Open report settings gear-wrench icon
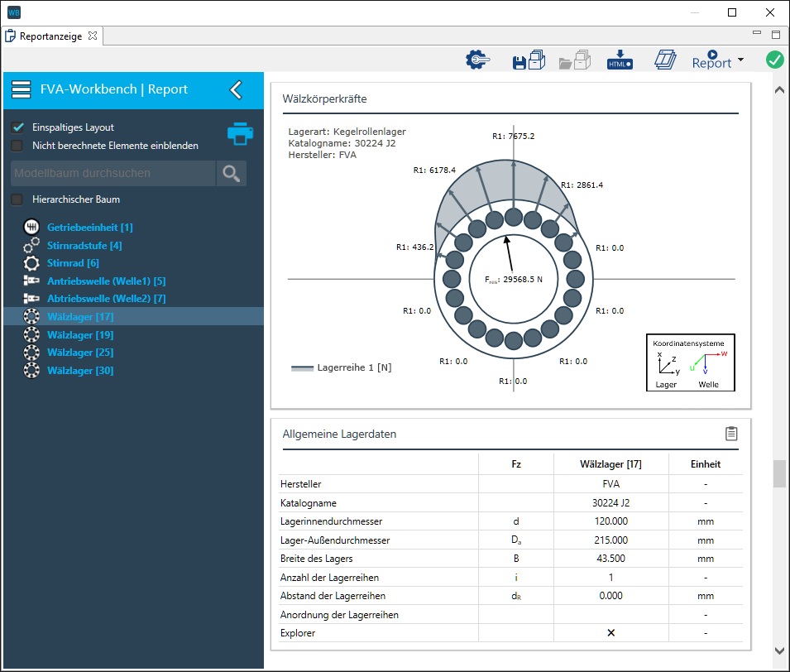This screenshot has width=790, height=672. [x=478, y=60]
